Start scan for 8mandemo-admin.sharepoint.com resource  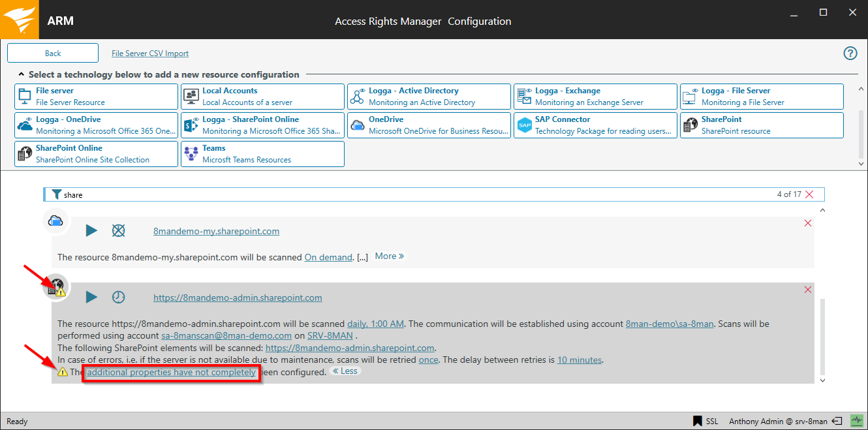[x=91, y=298]
